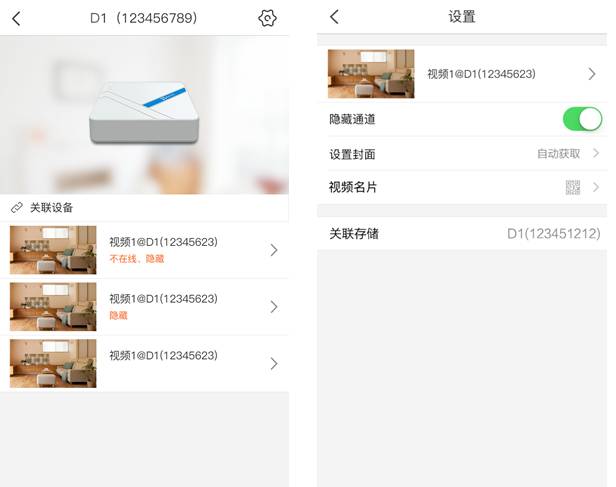Viewport: 616px width, 487px height.
Task: Tap the 视频名片 label
Action: point(353,187)
